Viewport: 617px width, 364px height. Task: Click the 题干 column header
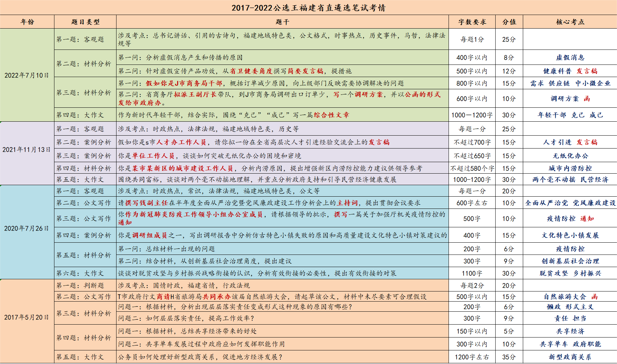[282, 22]
